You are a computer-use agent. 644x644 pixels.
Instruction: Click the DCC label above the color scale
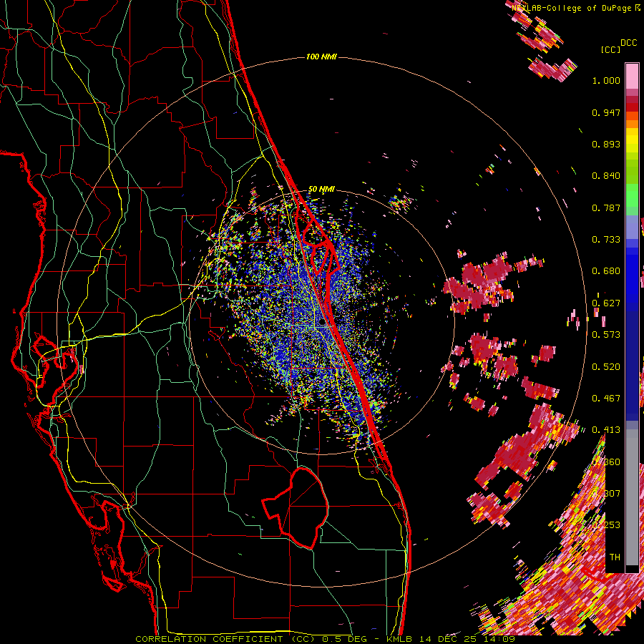(x=629, y=43)
